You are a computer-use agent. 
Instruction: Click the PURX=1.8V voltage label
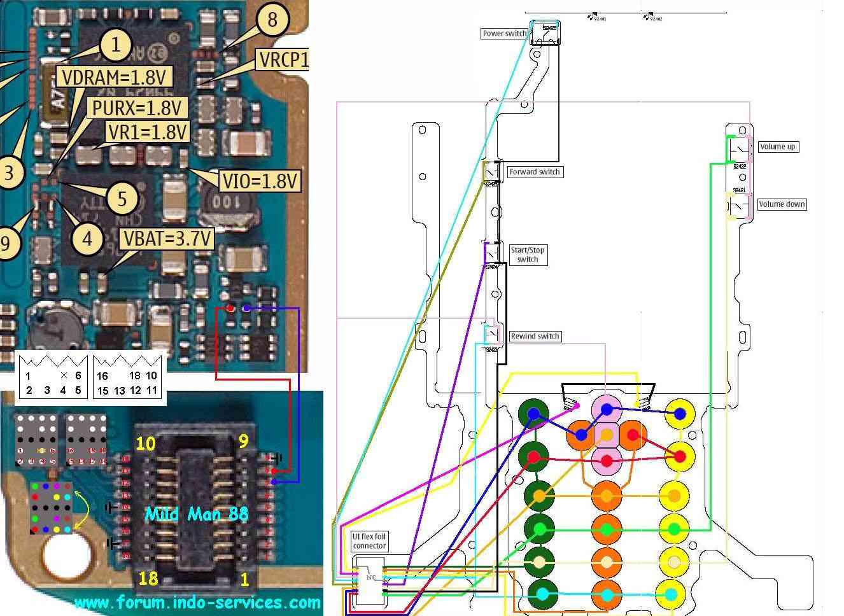coord(137,107)
